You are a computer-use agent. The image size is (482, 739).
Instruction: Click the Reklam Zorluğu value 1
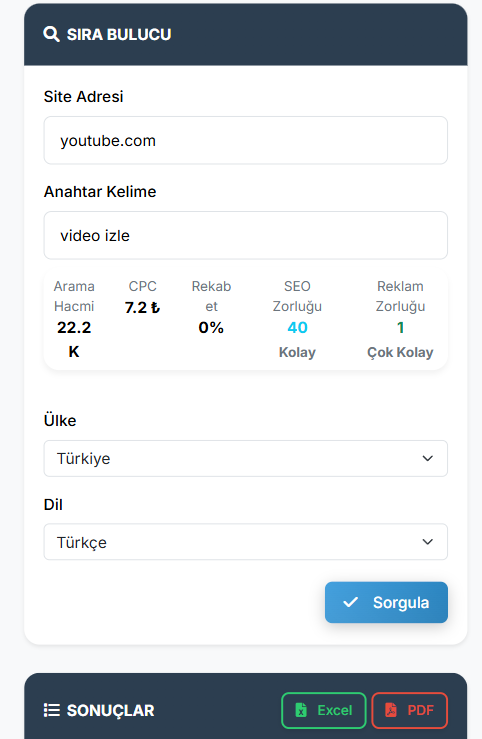(400, 328)
